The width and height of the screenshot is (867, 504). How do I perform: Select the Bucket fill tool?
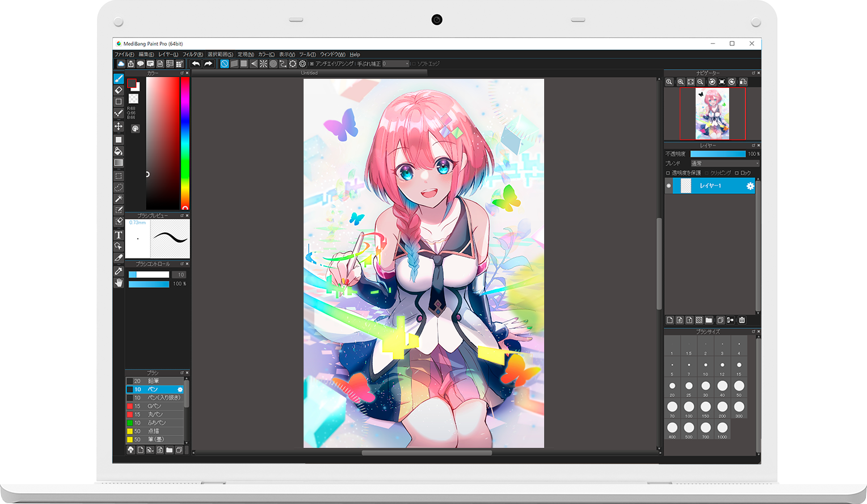[119, 151]
